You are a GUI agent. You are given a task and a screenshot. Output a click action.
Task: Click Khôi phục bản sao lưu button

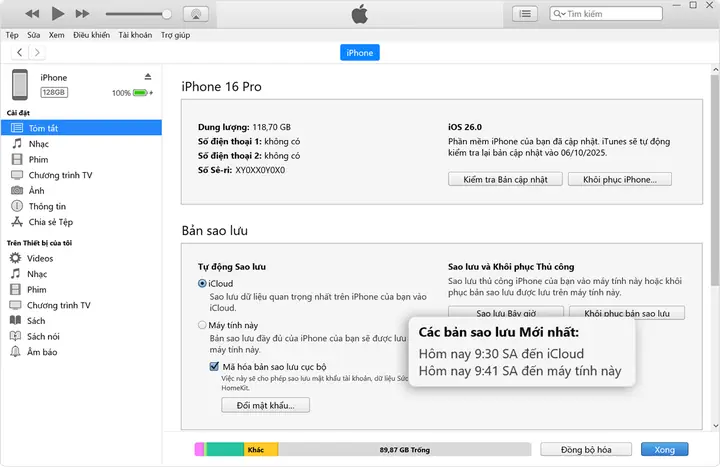click(627, 312)
